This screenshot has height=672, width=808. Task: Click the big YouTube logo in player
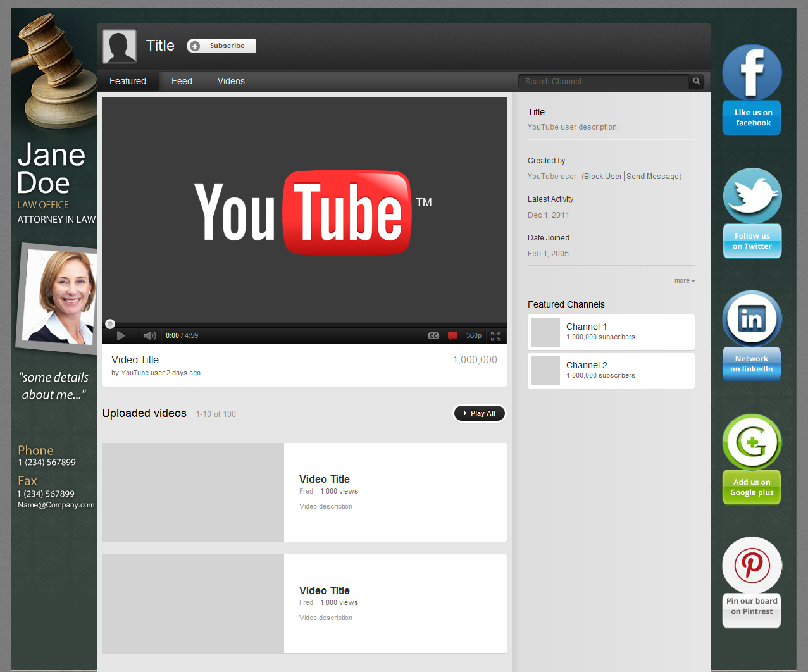click(313, 212)
